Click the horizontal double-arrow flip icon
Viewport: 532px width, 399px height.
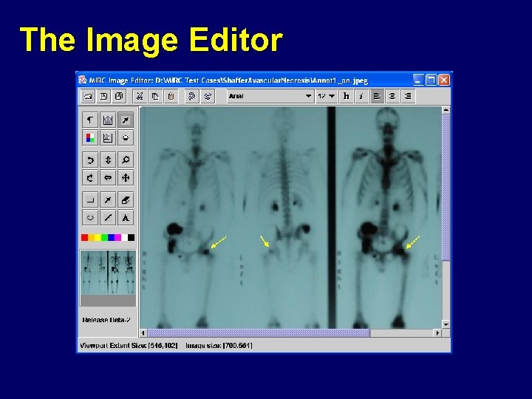[x=108, y=178]
